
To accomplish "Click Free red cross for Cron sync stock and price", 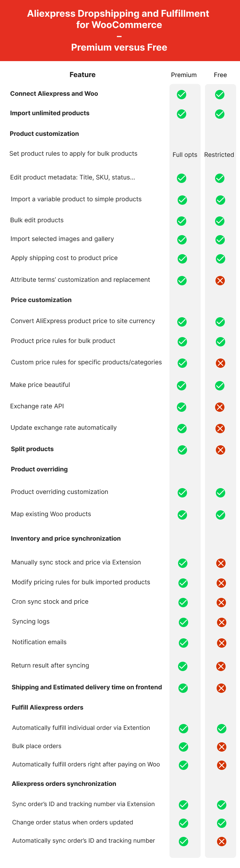I will 221,603.
